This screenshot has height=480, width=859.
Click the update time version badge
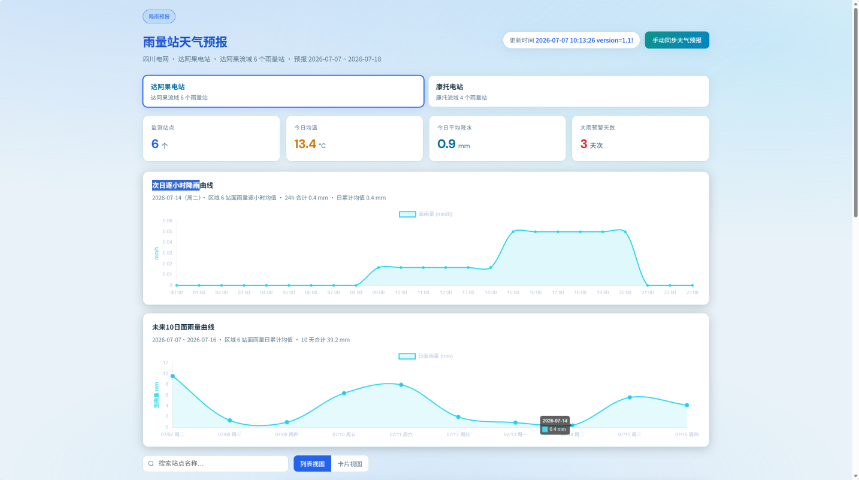pyautogui.click(x=571, y=40)
